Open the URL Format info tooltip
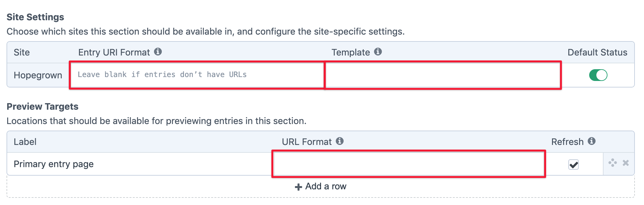This screenshot has width=644, height=205. coord(340,141)
